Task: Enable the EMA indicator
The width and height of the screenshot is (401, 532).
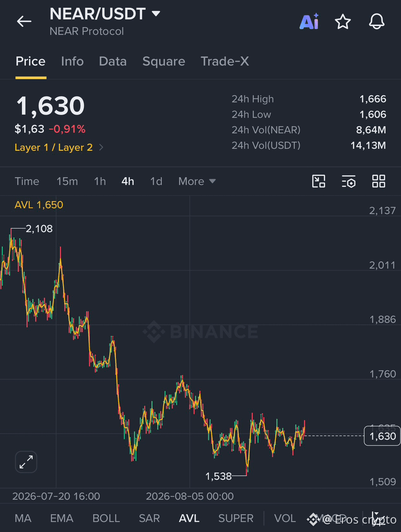Action: pos(62,518)
